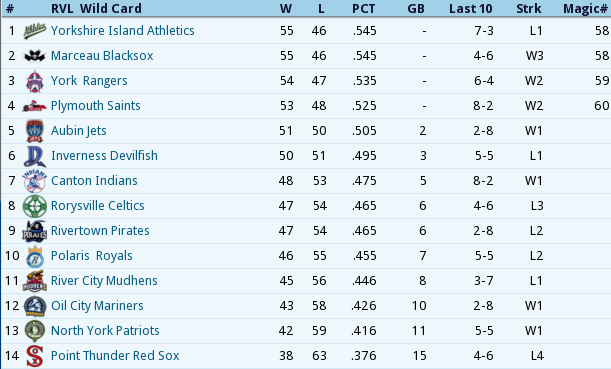Click the Point Thunder Red Sox logo

35,356
